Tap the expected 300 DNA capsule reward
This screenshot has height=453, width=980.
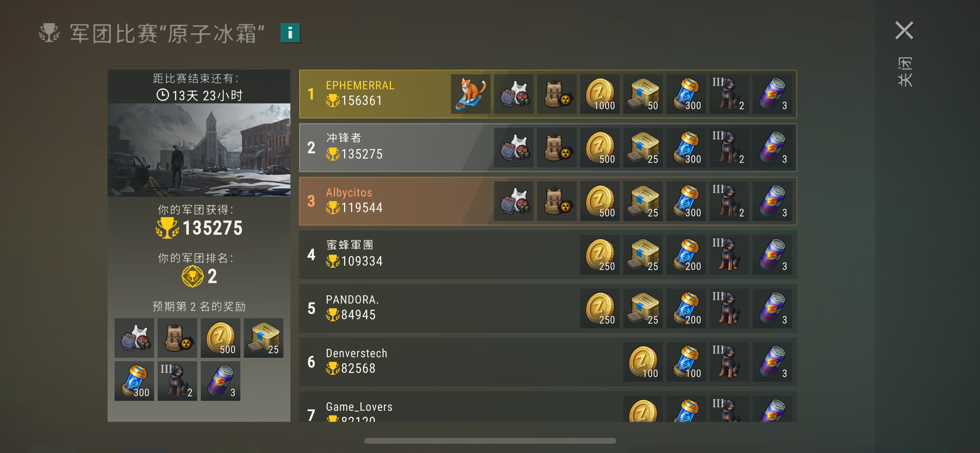[134, 381]
